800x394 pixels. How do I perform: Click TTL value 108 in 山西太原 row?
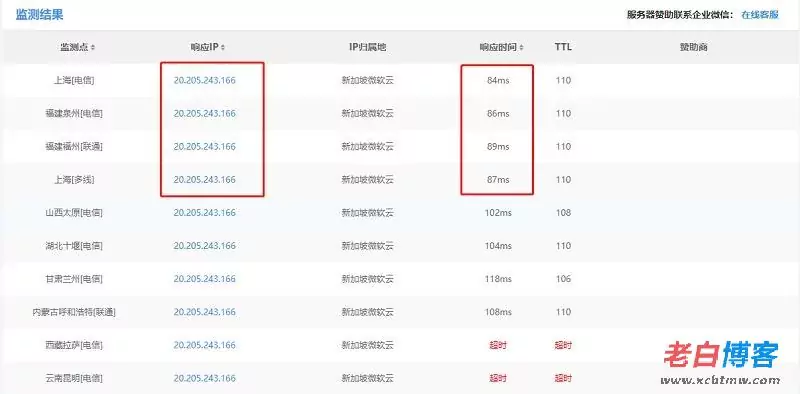[563, 213]
